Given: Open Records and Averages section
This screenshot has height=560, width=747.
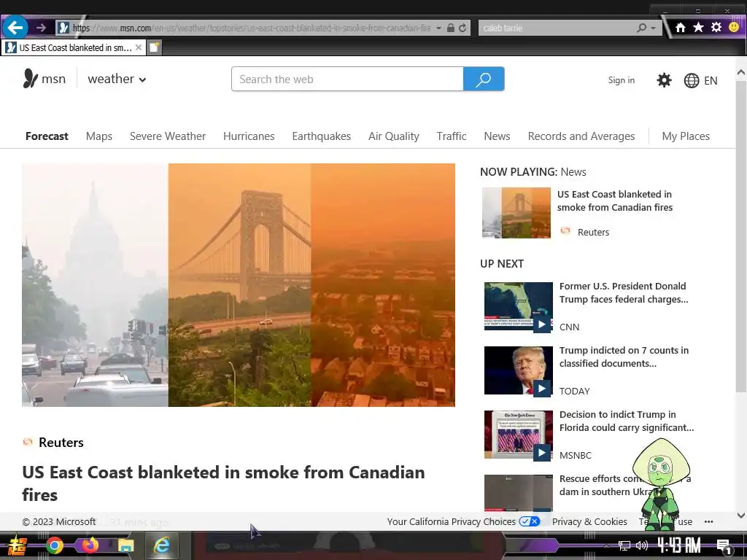Looking at the screenshot, I should click(x=581, y=136).
